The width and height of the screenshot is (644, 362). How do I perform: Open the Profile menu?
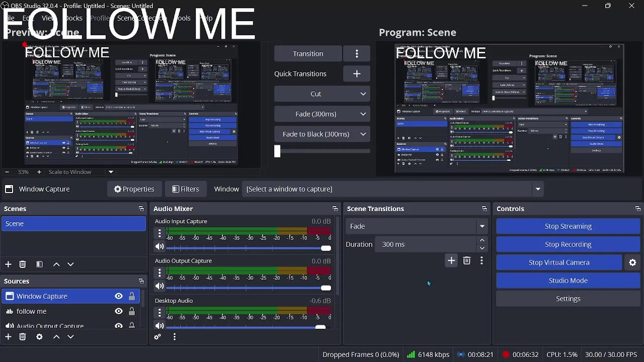tap(100, 18)
